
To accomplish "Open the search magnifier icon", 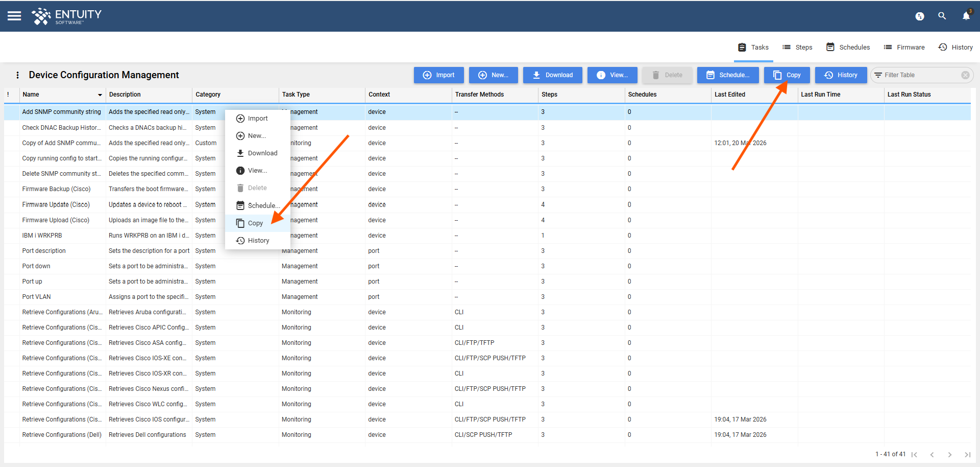I will point(942,16).
